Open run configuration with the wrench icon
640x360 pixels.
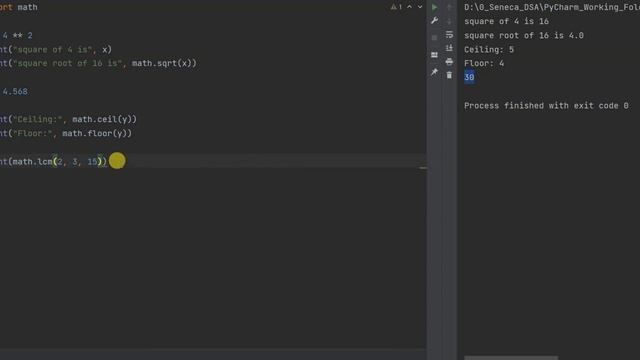click(434, 20)
